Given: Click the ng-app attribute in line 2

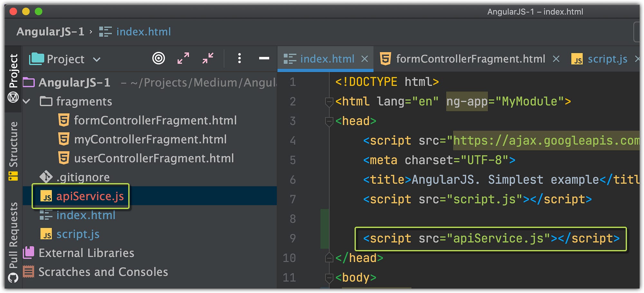Looking at the screenshot, I should pos(467,102).
